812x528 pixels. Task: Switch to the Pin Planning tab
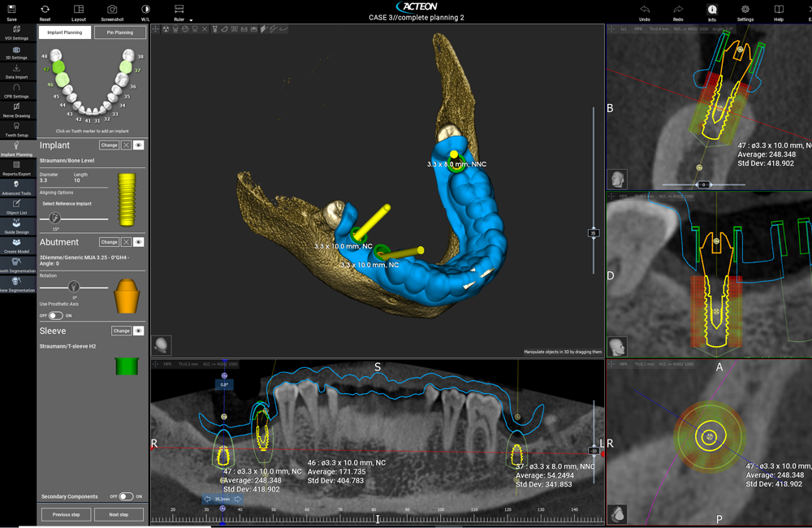[x=120, y=32]
